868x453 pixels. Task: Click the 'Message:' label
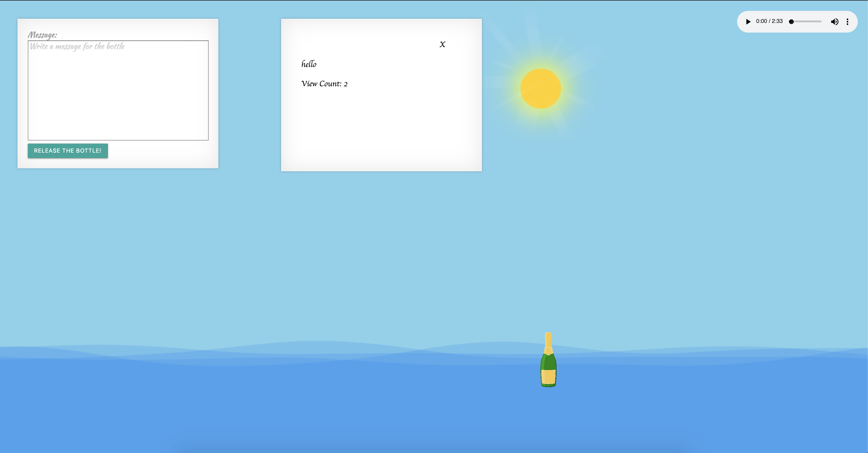[x=43, y=35]
